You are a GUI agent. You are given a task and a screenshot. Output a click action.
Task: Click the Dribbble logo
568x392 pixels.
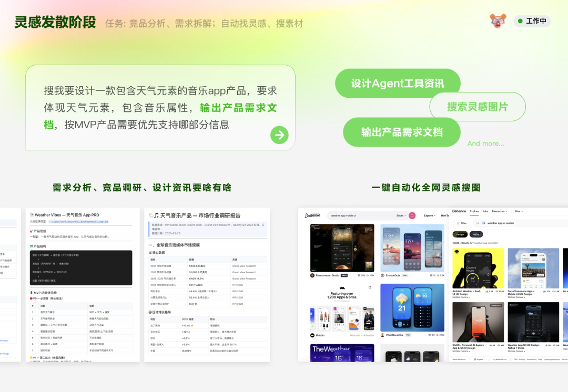312,215
